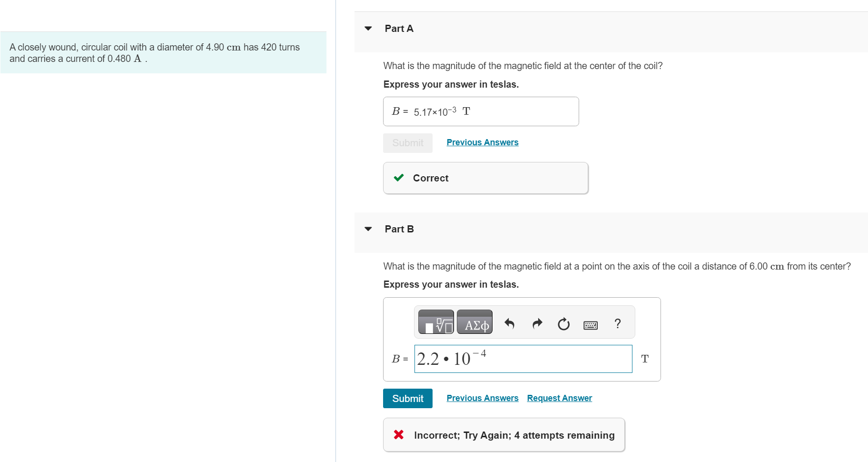Click the redo arrow in the equation editor
Screen dimensions: 868x462
pos(537,324)
